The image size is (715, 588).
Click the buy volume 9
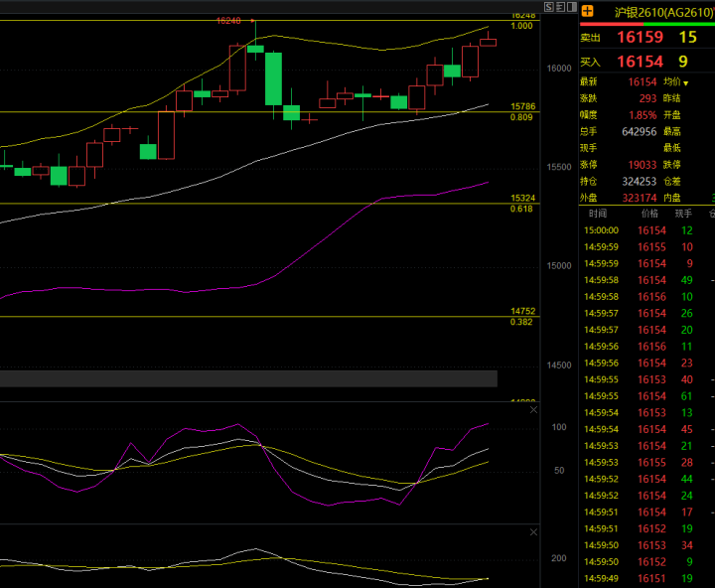(683, 62)
